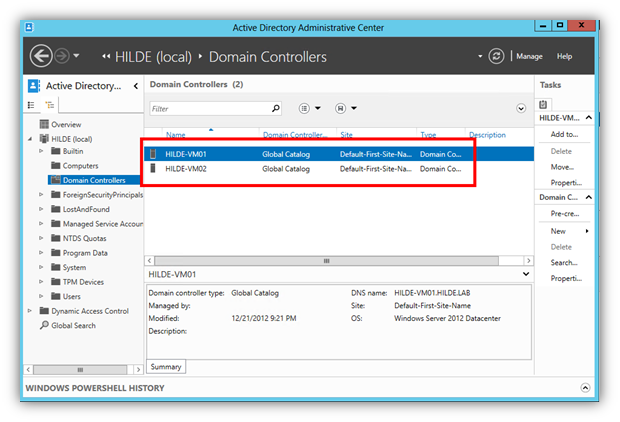Click the Tasks pane clipboard icon

[x=543, y=104]
